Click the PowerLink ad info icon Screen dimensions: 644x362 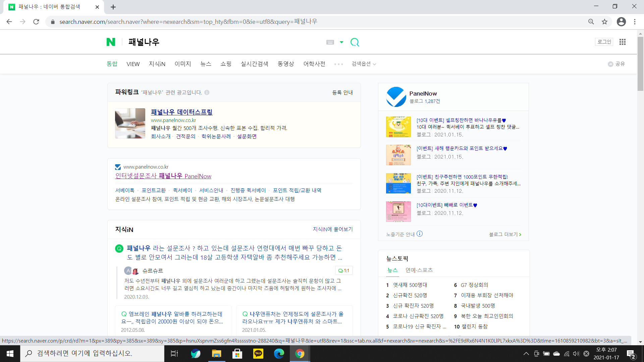tap(207, 93)
